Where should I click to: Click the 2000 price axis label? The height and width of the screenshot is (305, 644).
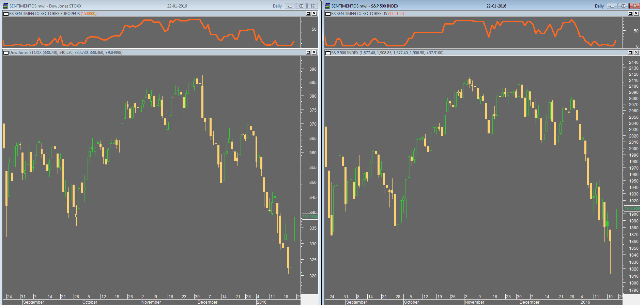pyautogui.click(x=634, y=148)
